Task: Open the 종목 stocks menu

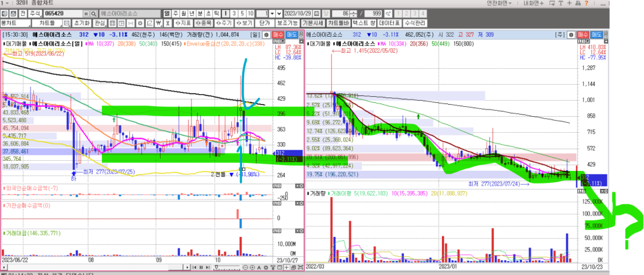Action: pyautogui.click(x=204, y=23)
